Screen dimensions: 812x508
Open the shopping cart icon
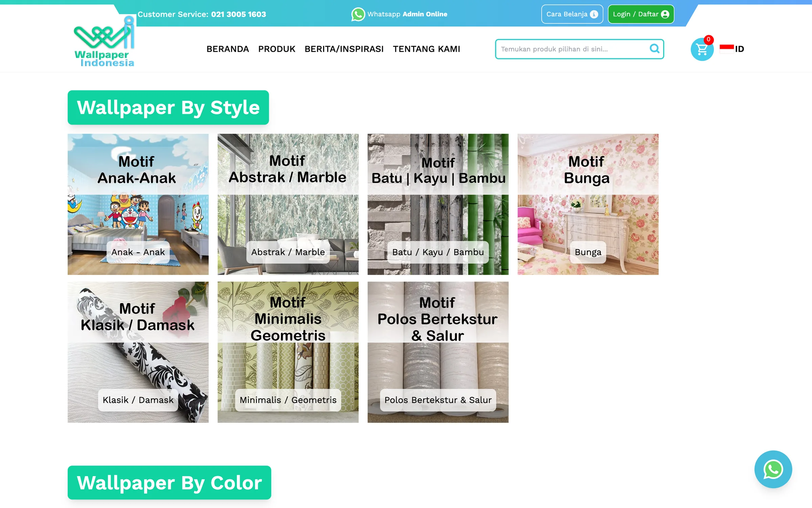coord(702,50)
